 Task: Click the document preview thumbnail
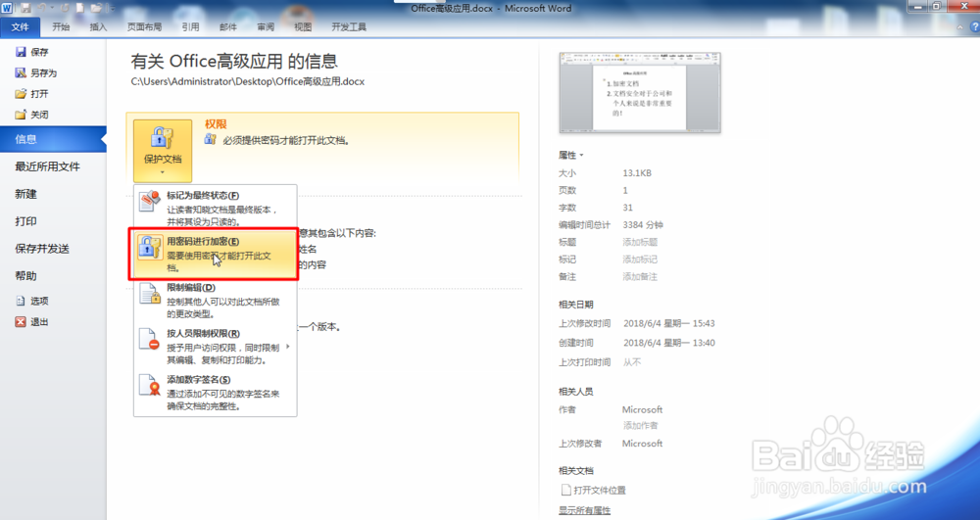point(639,92)
